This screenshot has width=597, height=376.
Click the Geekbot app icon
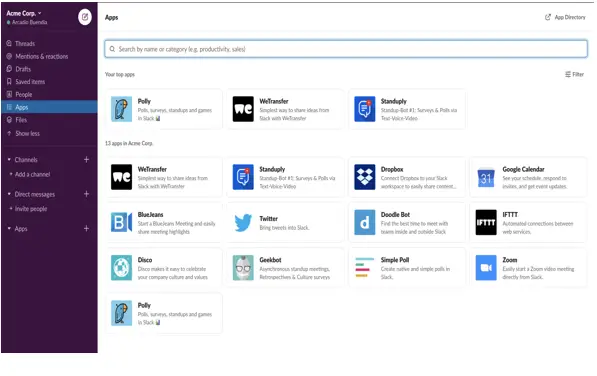pos(243,268)
